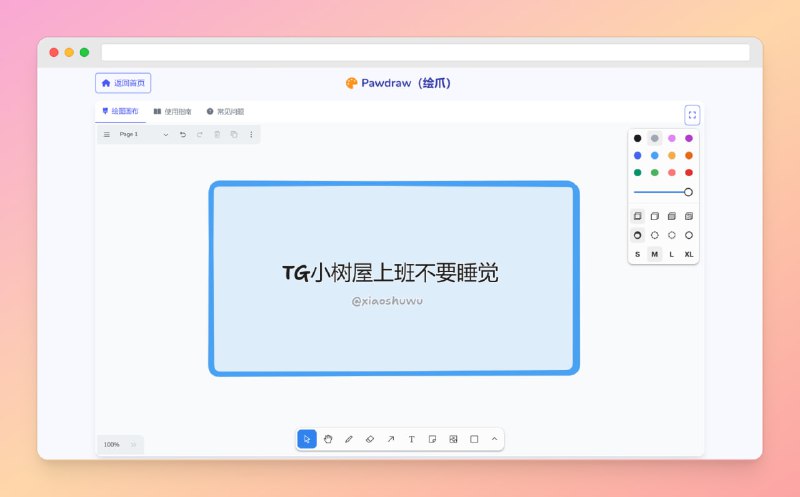800x497 pixels.
Task: Click the Pawdraw palette logo icon
Action: coord(351,83)
